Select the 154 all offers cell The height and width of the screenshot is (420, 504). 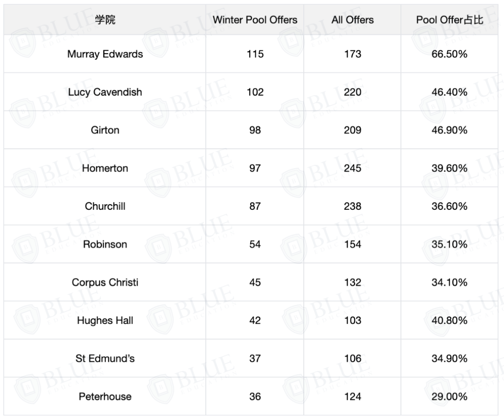pos(353,244)
